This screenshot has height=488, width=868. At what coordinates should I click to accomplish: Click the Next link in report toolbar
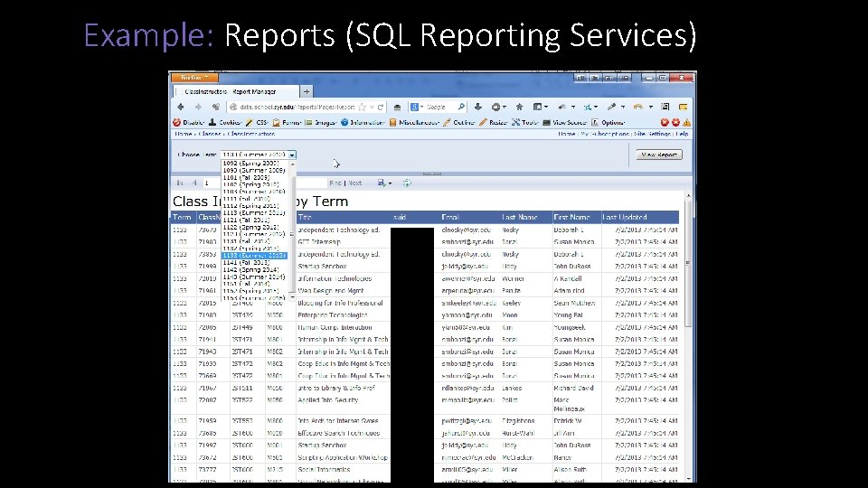[x=354, y=183]
